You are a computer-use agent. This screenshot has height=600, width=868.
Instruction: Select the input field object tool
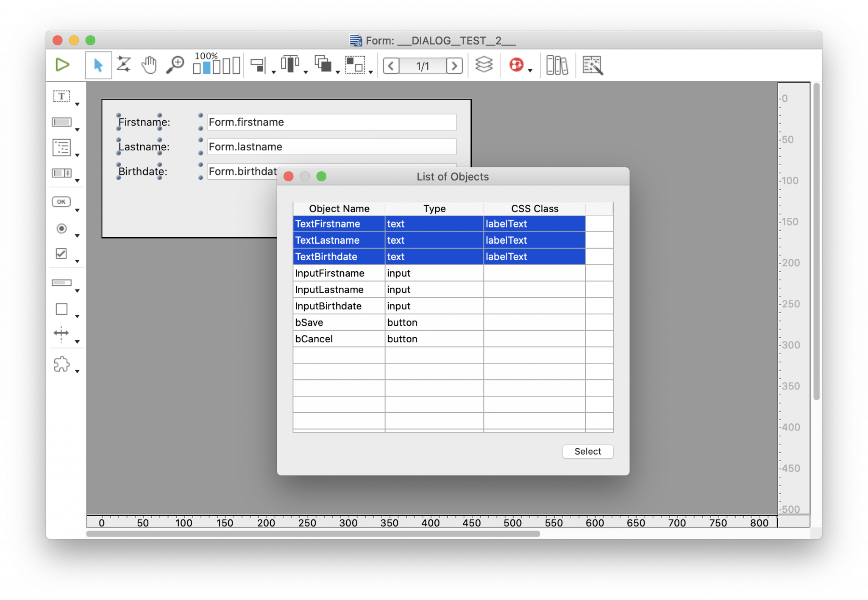(62, 122)
